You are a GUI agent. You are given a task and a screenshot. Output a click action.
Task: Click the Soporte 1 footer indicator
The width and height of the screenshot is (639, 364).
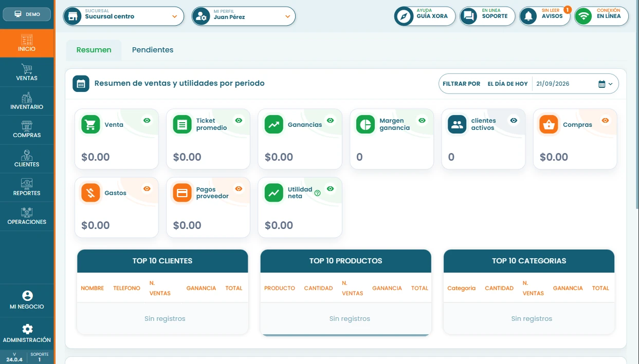(40, 357)
